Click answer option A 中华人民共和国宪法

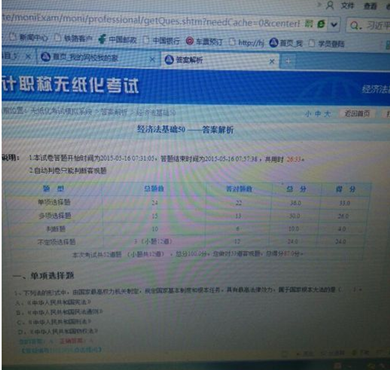tap(54, 303)
